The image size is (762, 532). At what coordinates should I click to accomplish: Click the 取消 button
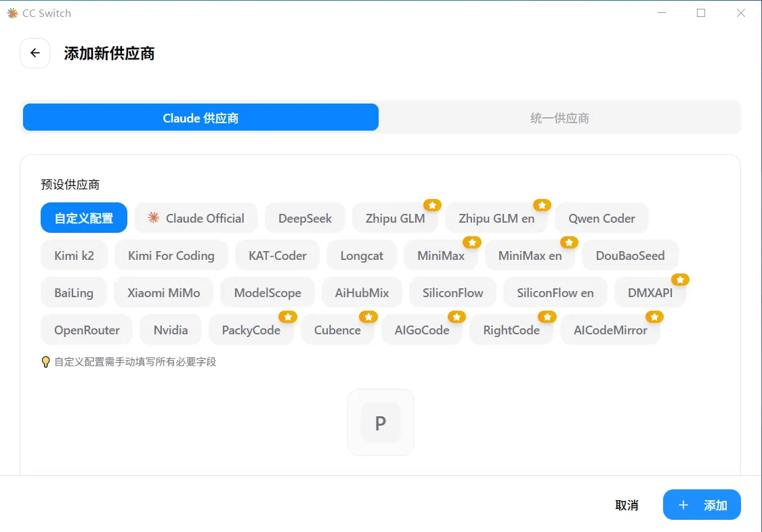coord(627,504)
